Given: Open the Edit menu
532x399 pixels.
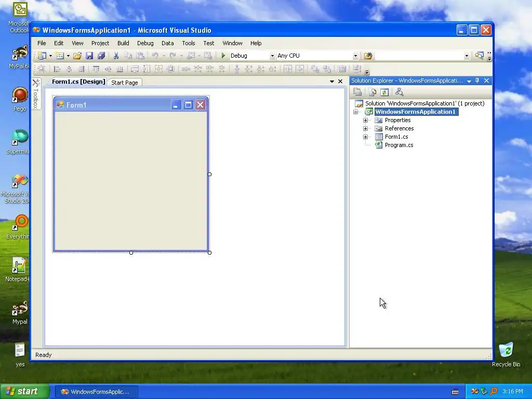Looking at the screenshot, I should pyautogui.click(x=59, y=43).
